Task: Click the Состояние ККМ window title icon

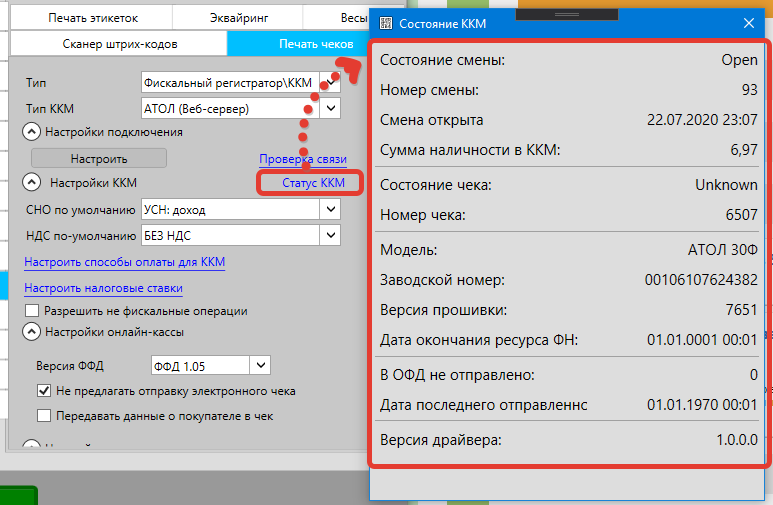Action: [384, 22]
